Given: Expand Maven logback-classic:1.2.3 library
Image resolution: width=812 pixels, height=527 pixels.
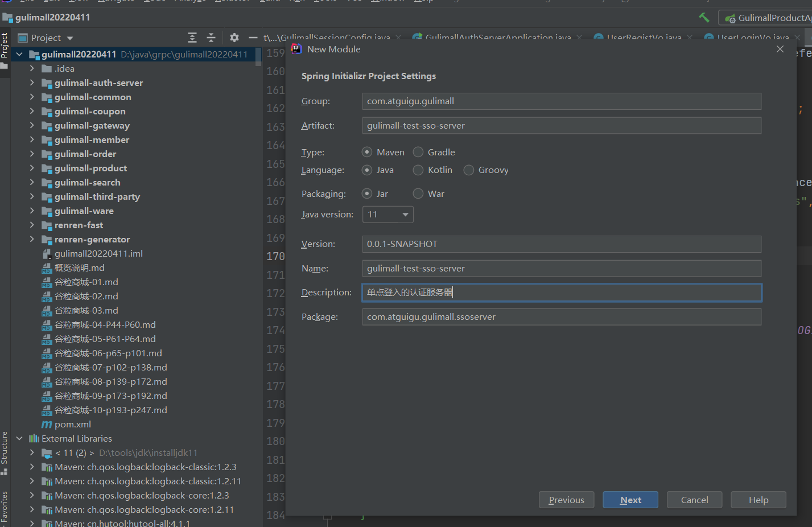Looking at the screenshot, I should (32, 467).
